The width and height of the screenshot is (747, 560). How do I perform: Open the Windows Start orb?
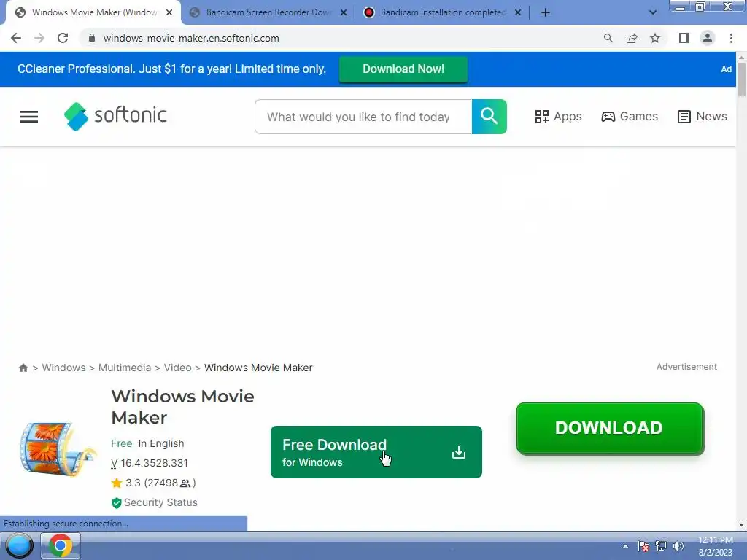click(18, 545)
